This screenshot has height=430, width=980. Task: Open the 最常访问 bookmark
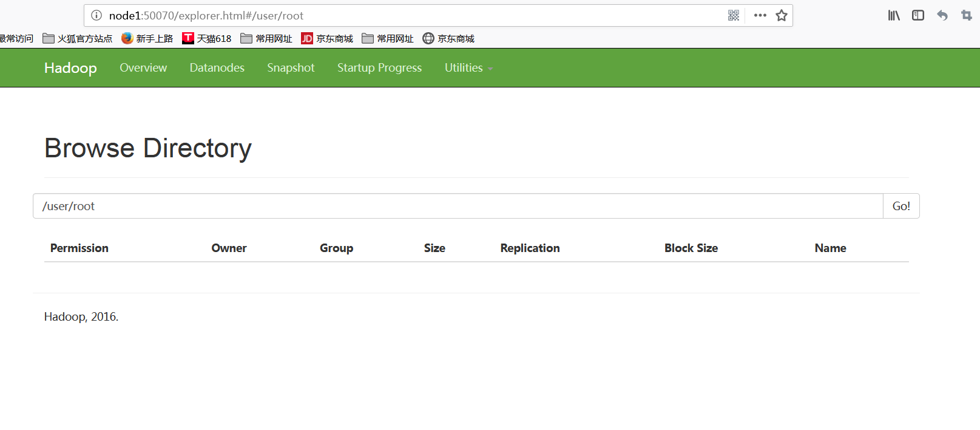coord(16,38)
